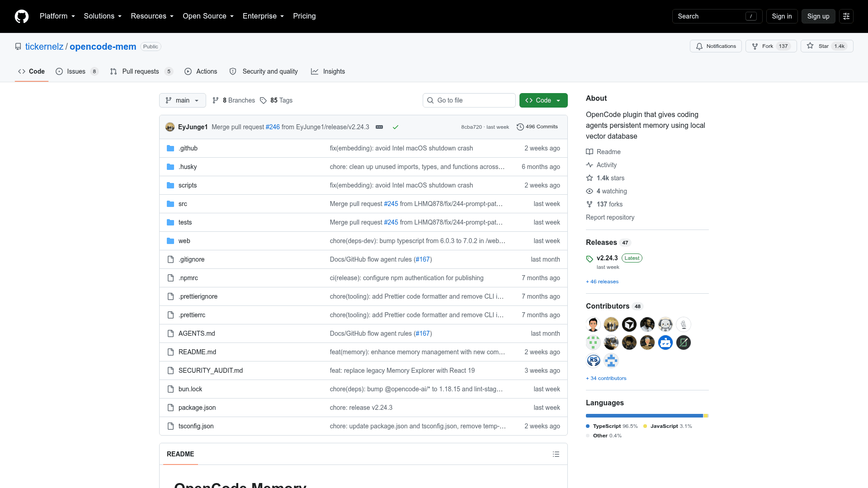Switch to Security and quality tab
The image size is (868, 488).
point(264,71)
